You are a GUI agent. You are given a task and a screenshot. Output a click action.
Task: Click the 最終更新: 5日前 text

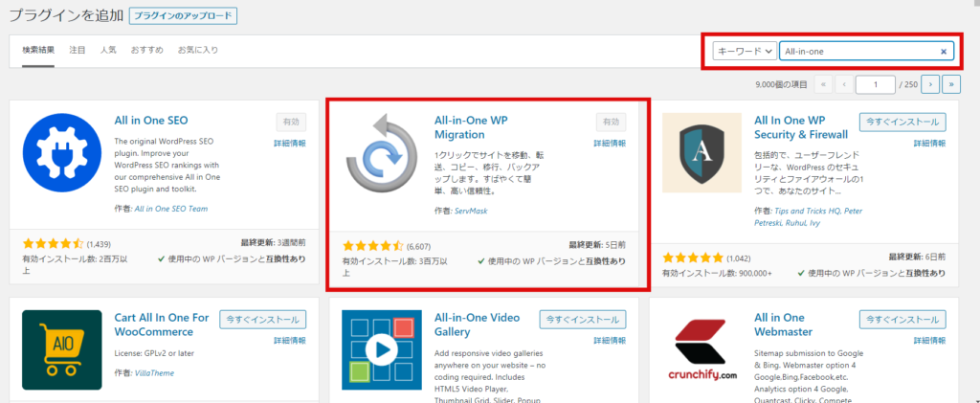pyautogui.click(x=597, y=245)
